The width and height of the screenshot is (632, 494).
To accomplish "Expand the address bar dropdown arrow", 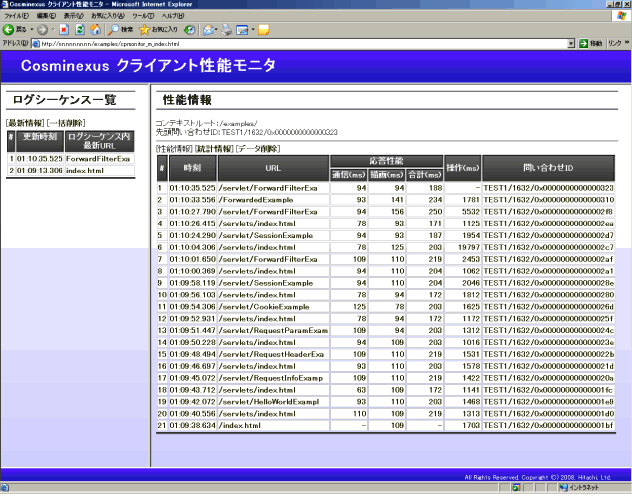I will click(x=570, y=44).
